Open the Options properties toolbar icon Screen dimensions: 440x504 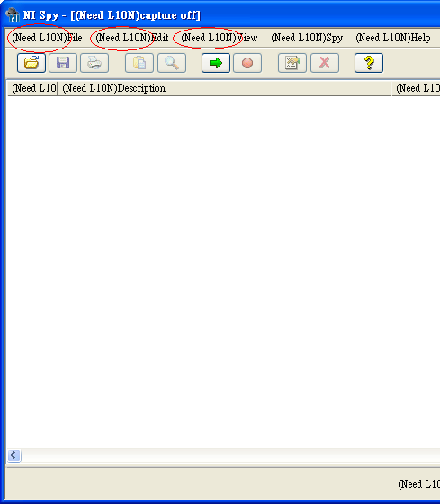[292, 63]
